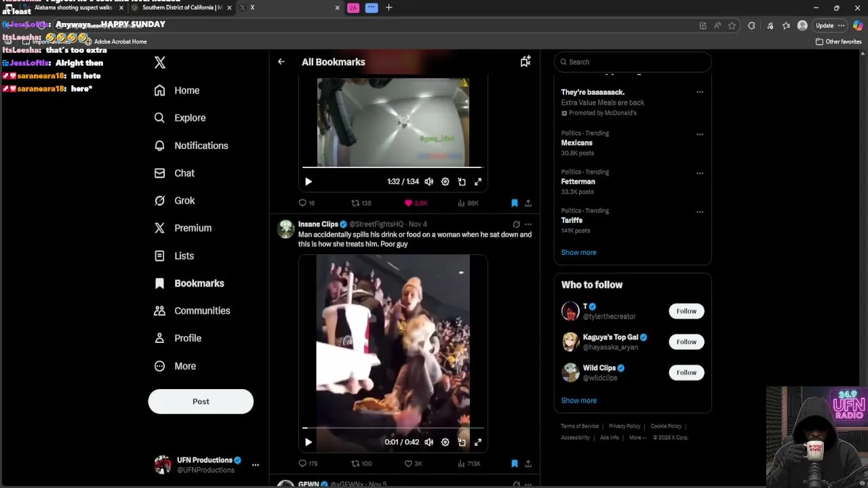This screenshot has height=488, width=868.
Task: Mute the 0:01 / 0:42 video
Action: click(x=429, y=442)
